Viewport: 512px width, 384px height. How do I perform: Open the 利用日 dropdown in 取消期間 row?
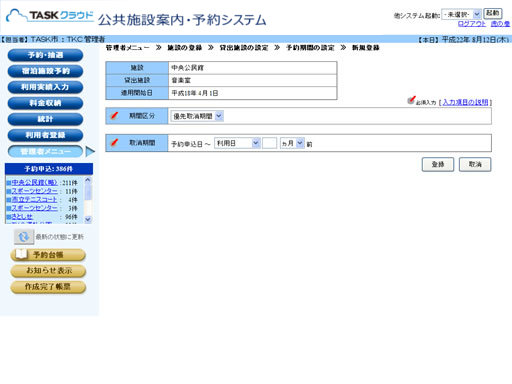[237, 143]
